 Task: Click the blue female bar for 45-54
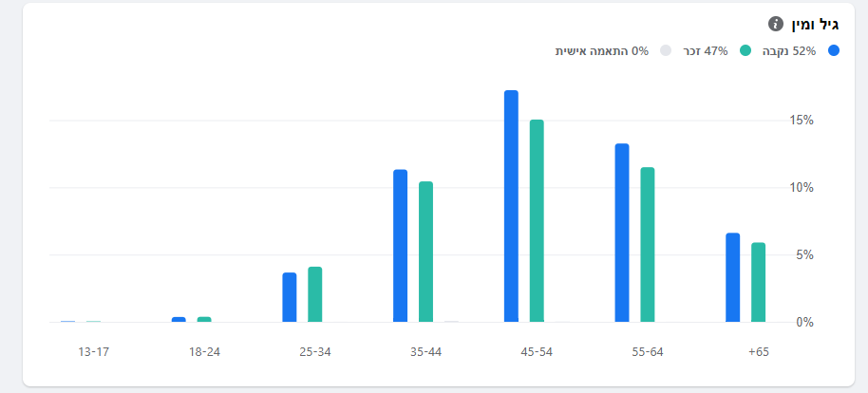(x=511, y=207)
